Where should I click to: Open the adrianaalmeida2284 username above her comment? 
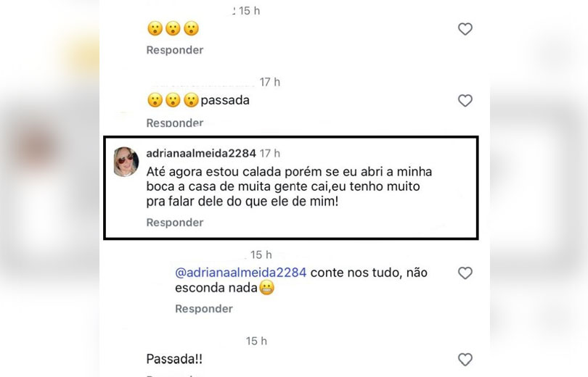tap(200, 154)
